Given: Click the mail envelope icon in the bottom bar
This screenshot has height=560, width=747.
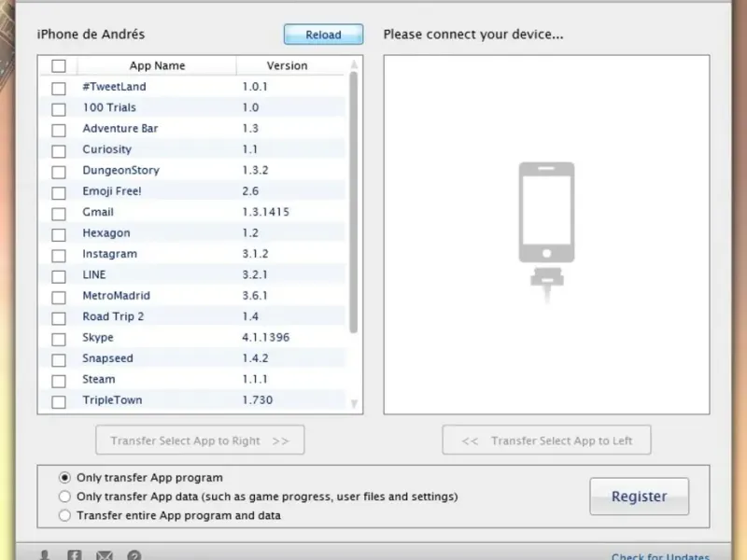Looking at the screenshot, I should pyautogui.click(x=105, y=555).
